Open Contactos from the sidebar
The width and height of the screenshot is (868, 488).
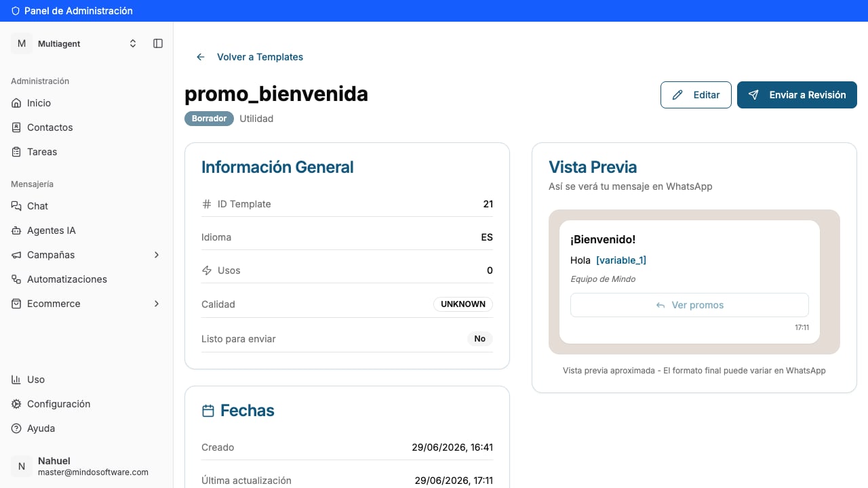(x=87, y=127)
